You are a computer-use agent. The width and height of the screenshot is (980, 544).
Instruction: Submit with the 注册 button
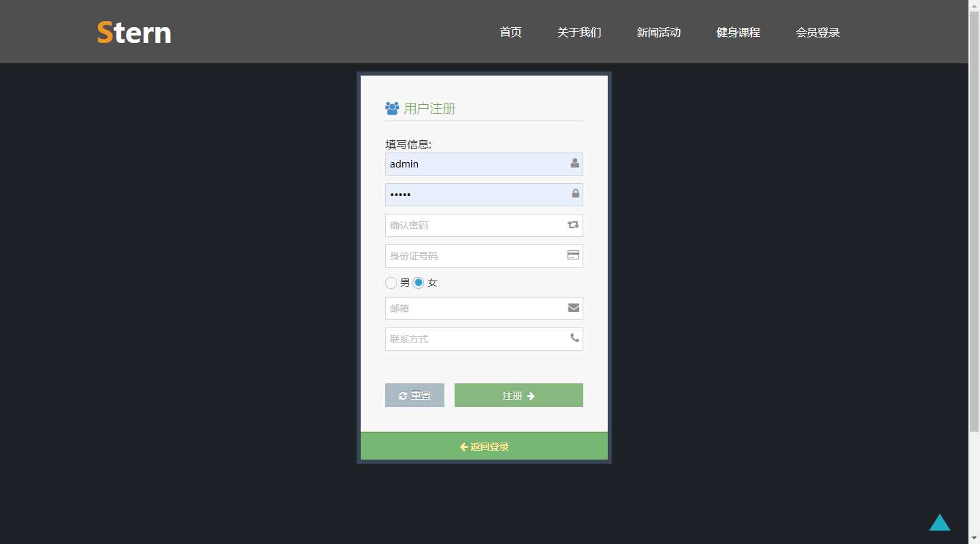click(x=519, y=396)
